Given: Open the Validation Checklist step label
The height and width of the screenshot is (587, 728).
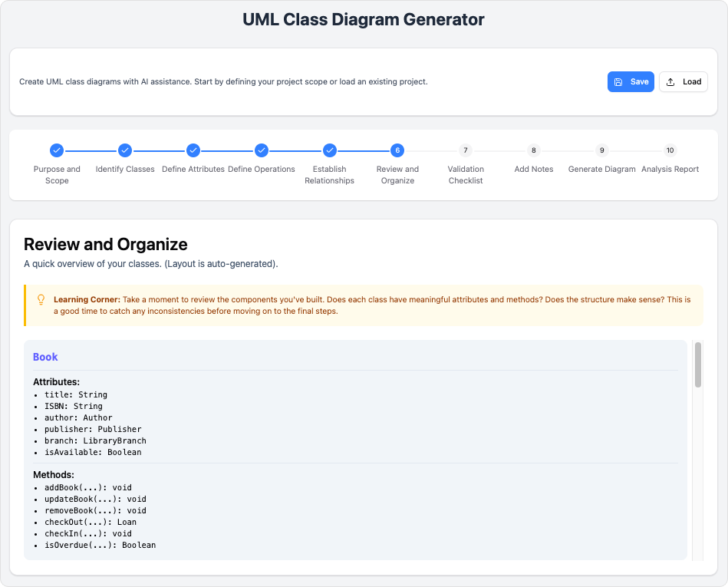Looking at the screenshot, I should pos(466,175).
